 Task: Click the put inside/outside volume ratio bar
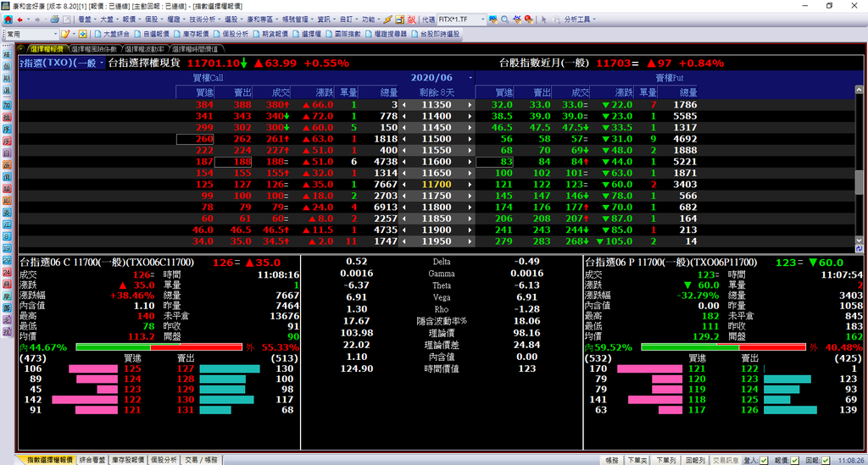pos(723,347)
